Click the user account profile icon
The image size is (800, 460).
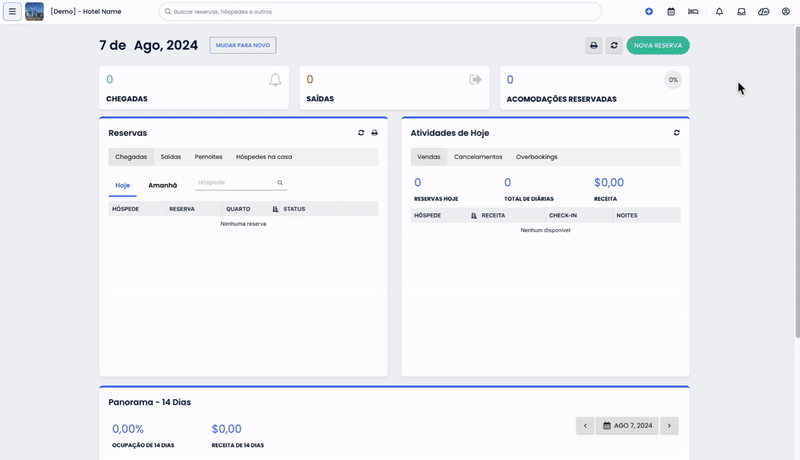tap(786, 12)
